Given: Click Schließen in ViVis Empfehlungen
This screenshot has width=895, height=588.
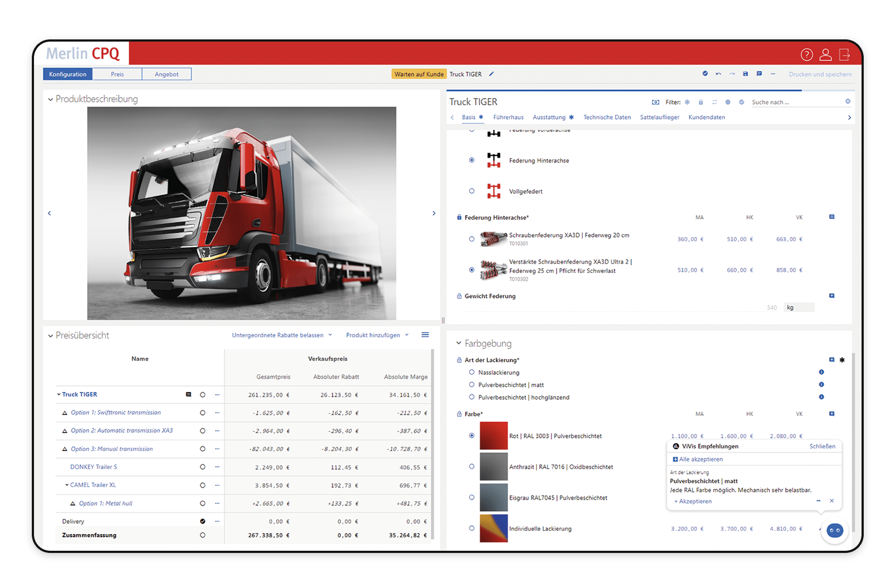Looking at the screenshot, I should [822, 446].
